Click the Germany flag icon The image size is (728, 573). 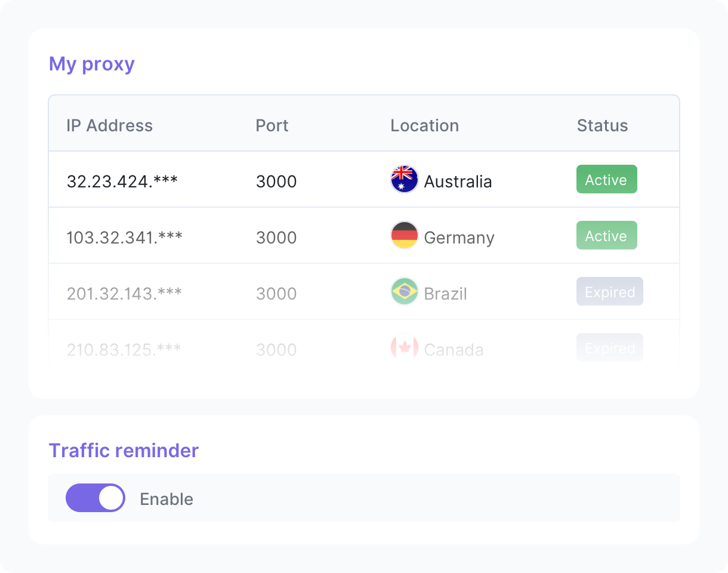pos(404,236)
